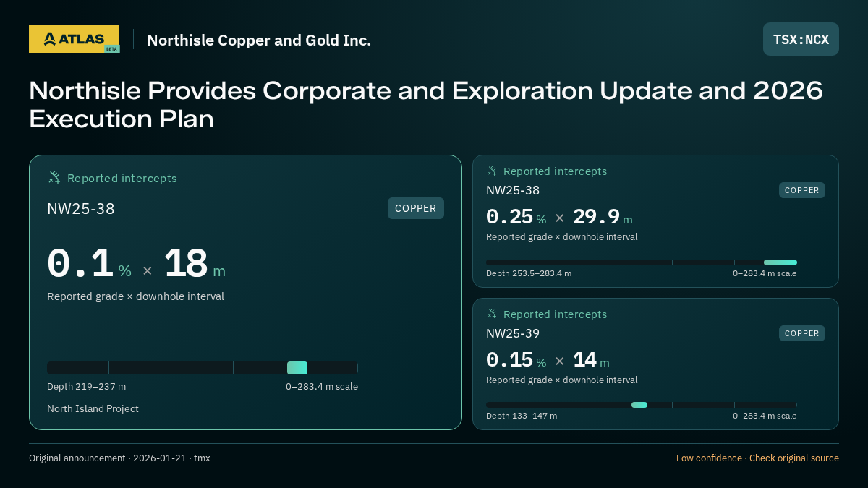Click the ATLAS beta logo
Image resolution: width=868 pixels, height=488 pixels.
(74, 39)
